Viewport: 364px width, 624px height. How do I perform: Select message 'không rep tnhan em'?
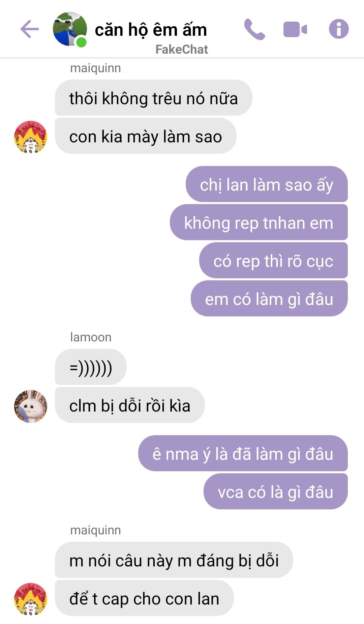259,222
